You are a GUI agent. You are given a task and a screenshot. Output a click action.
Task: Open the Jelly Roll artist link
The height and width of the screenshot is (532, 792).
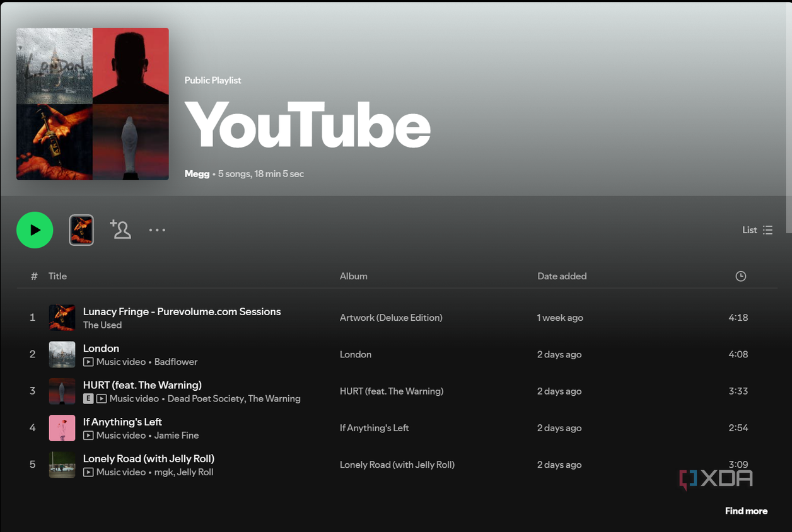pyautogui.click(x=195, y=471)
